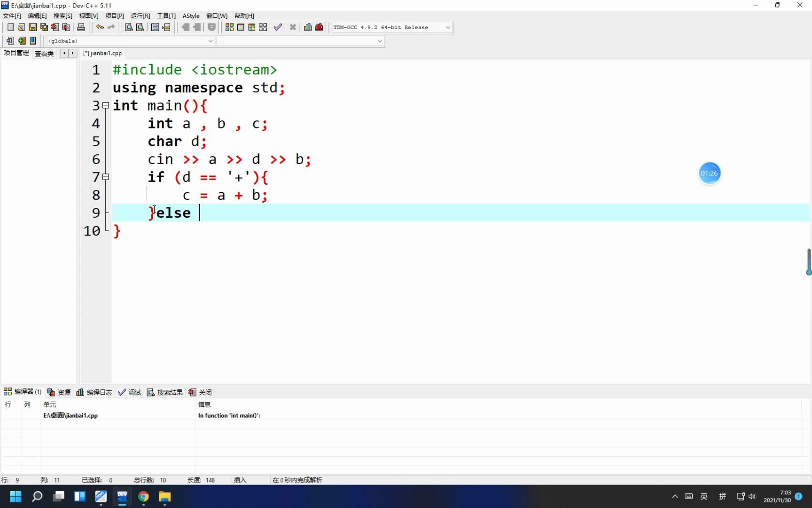The image size is (812, 508).
Task: Launch Google Chrome from the taskbar
Action: tap(143, 497)
